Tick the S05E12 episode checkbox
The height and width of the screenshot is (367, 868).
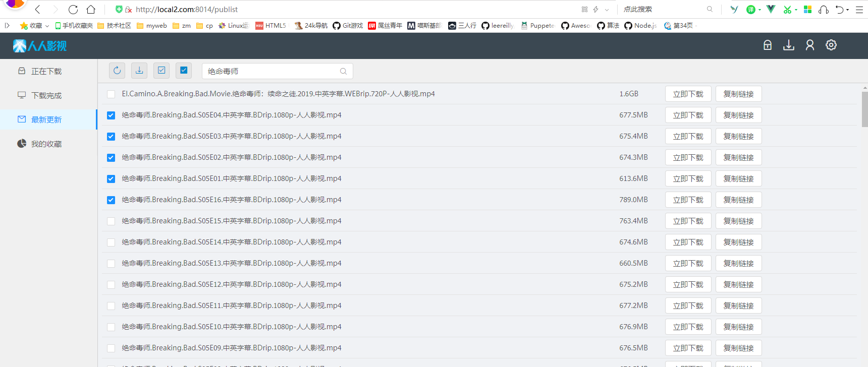click(x=111, y=285)
